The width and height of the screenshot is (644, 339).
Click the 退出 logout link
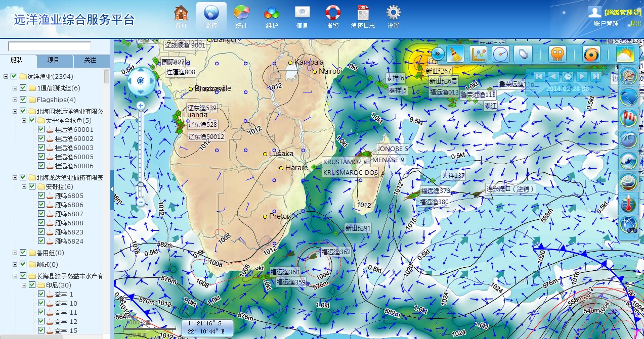click(x=634, y=24)
